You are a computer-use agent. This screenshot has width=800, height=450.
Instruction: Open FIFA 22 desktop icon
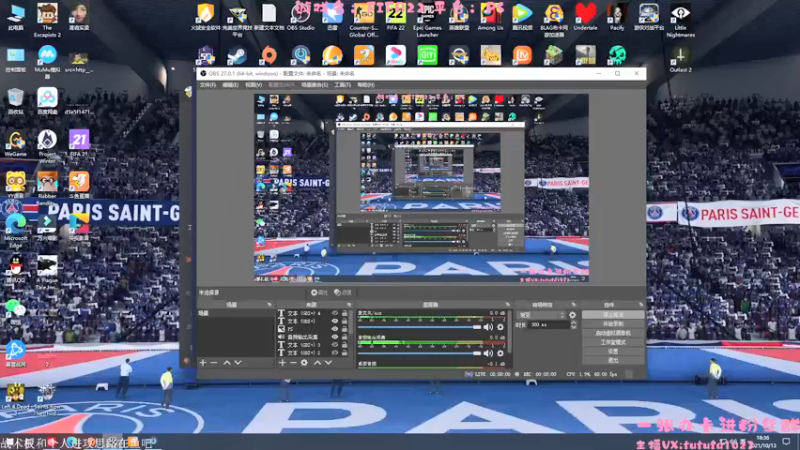pos(395,18)
